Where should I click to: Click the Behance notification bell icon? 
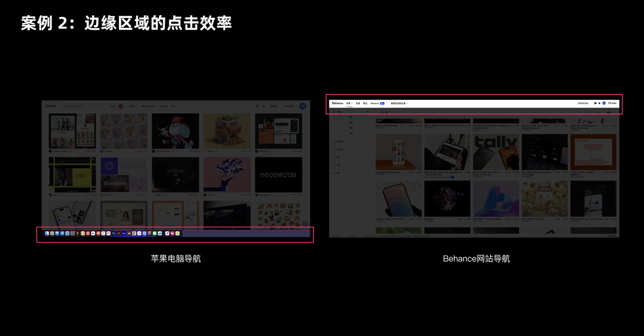[599, 103]
